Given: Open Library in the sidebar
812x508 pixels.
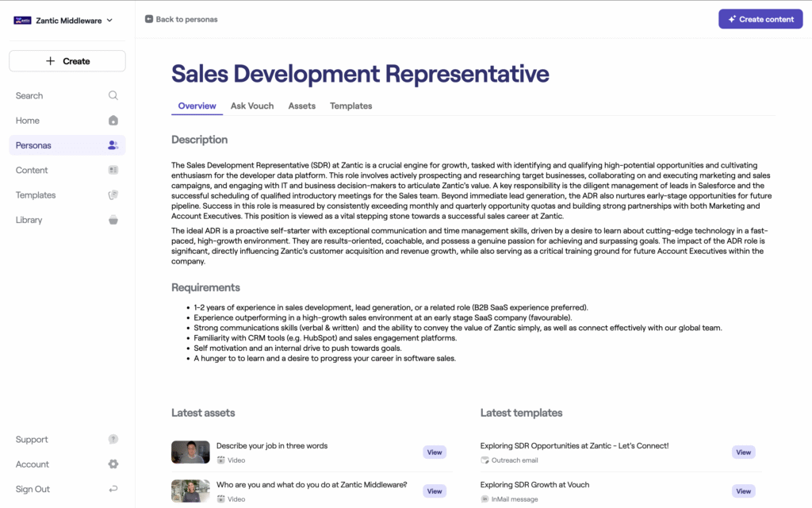Looking at the screenshot, I should (x=67, y=220).
